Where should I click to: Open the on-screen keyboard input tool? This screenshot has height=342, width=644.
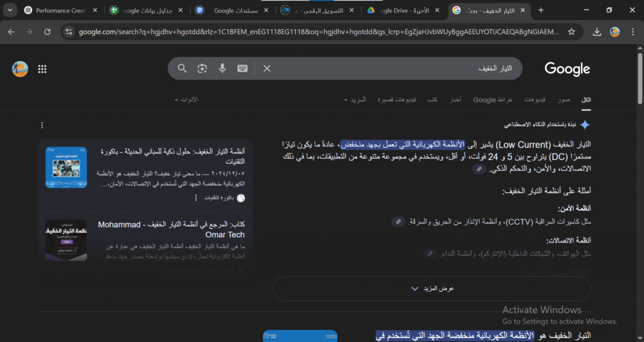[242, 69]
